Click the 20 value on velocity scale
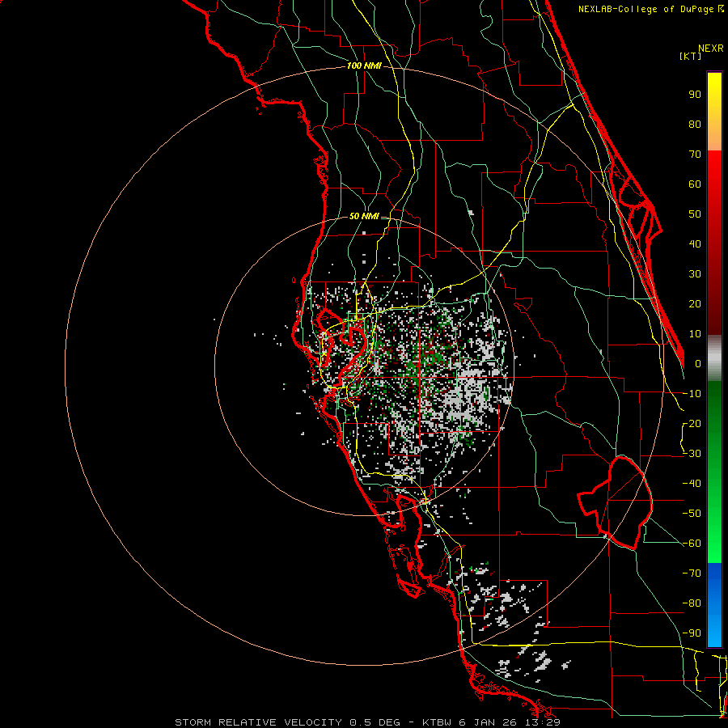Viewport: 728px width, 728px height. (695, 304)
